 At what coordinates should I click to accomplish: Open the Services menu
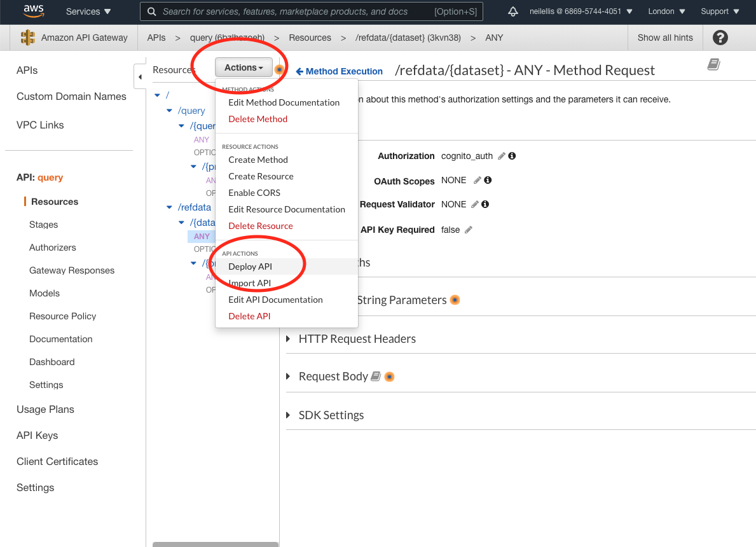coord(88,11)
